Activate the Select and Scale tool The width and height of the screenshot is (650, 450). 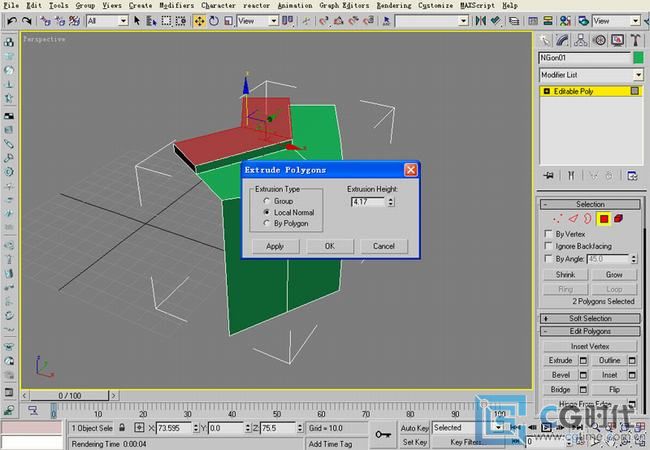tap(228, 21)
